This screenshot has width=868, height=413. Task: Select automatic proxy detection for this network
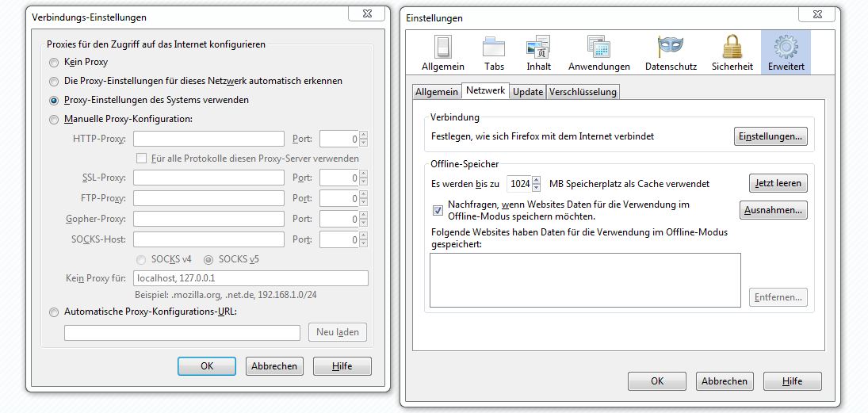(54, 82)
